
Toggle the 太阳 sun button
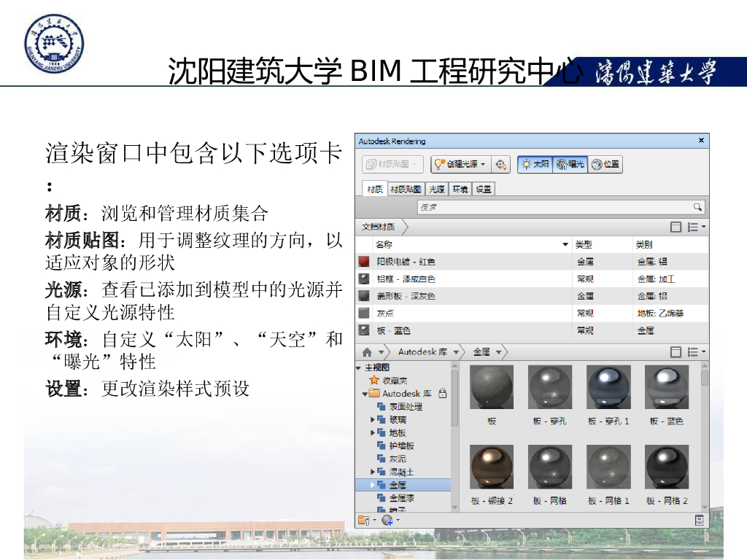coord(535,164)
